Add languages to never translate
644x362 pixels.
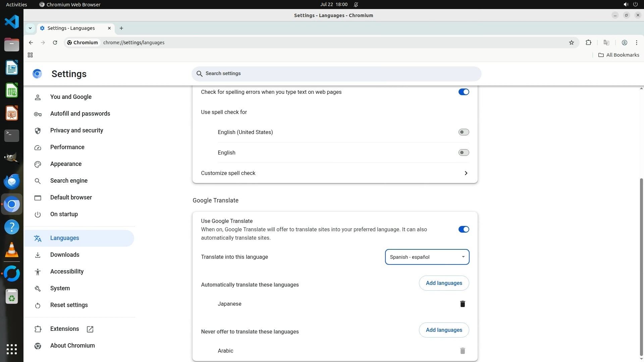click(x=443, y=330)
